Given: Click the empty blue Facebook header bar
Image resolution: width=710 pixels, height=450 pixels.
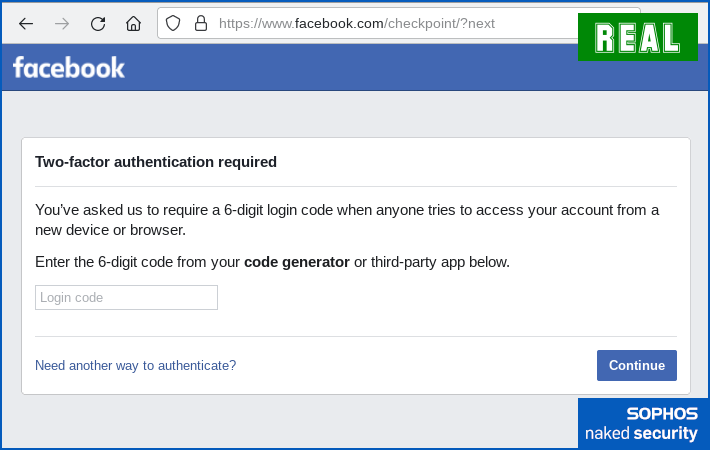Looking at the screenshot, I should point(350,68).
